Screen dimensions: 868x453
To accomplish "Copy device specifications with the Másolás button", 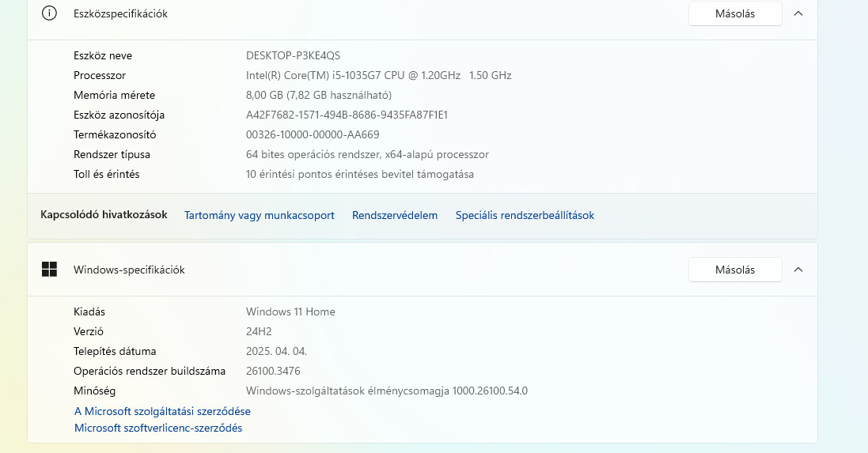I will [735, 13].
